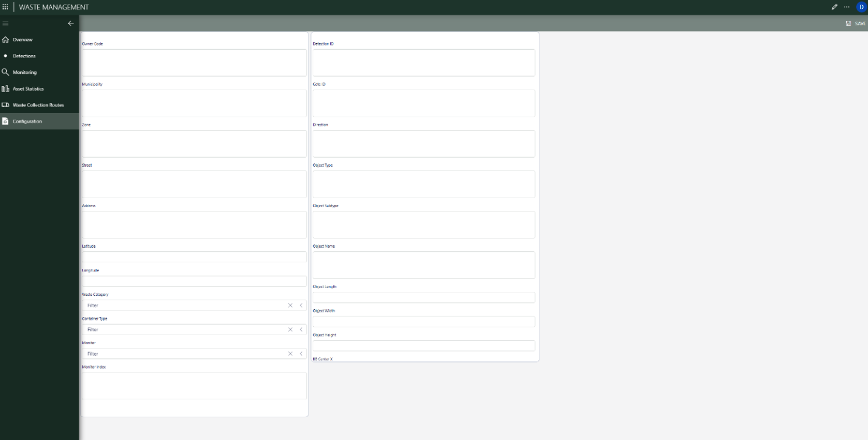
Task: Open the user profile avatar
Action: pyautogui.click(x=861, y=7)
